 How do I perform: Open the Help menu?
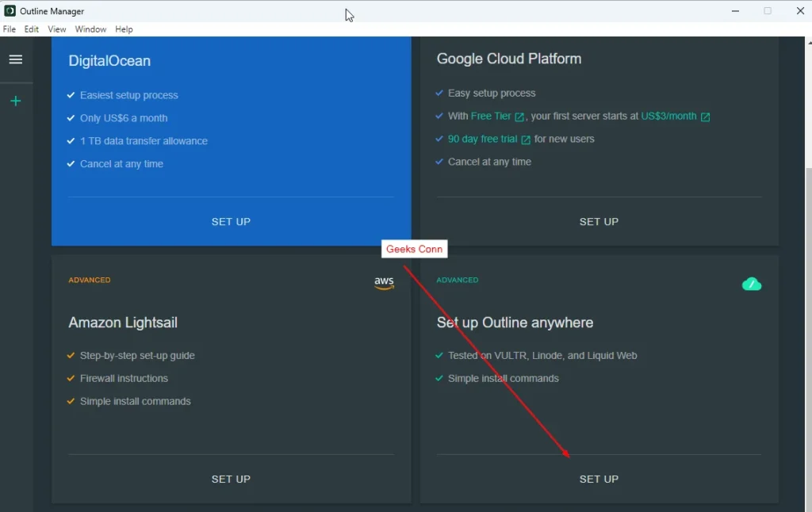pos(124,29)
